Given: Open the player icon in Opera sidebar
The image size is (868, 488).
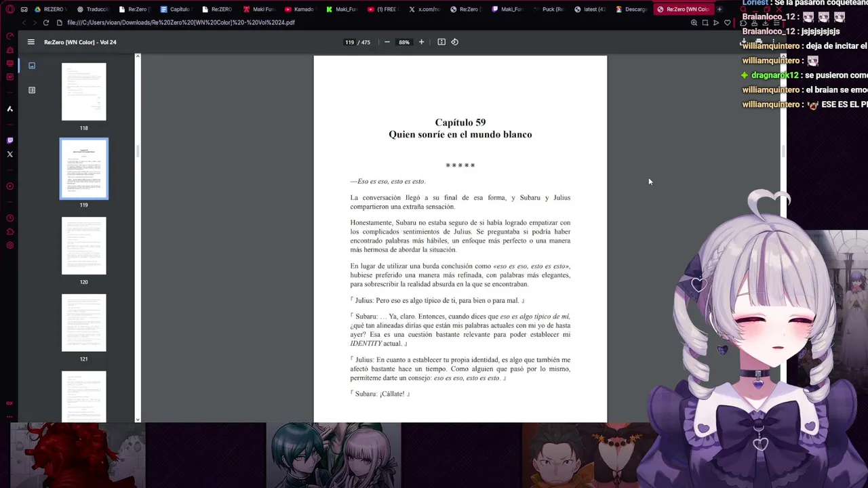Looking at the screenshot, I should tap(10, 186).
